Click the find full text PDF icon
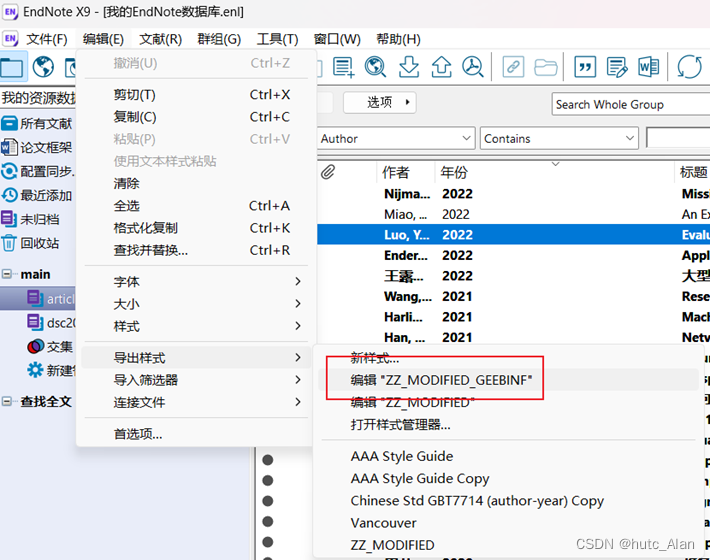The height and width of the screenshot is (560, 710). [x=473, y=67]
